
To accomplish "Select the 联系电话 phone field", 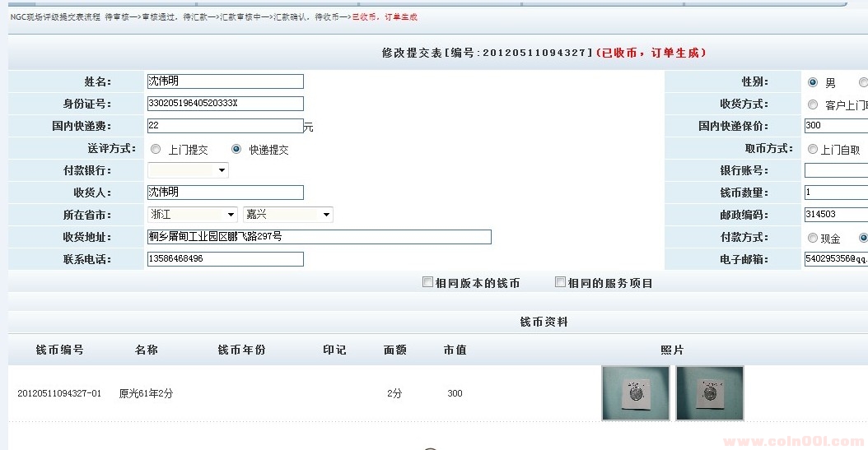I will 225,259.
